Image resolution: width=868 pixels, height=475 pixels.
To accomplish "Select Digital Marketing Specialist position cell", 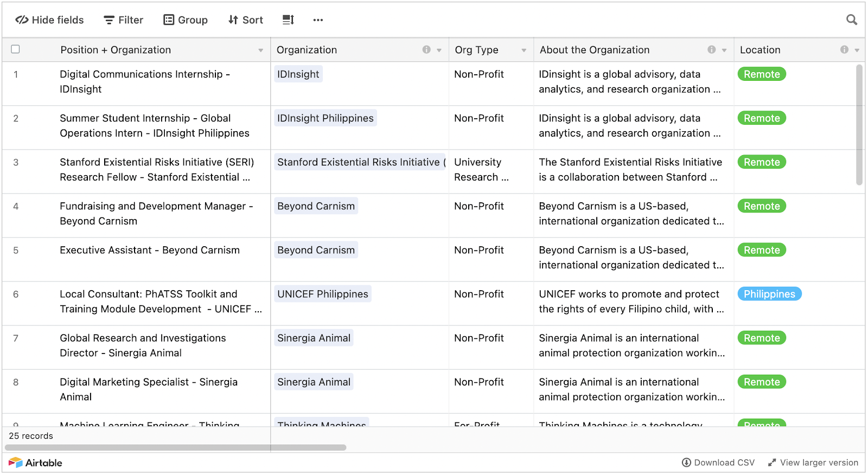I will 163,391.
